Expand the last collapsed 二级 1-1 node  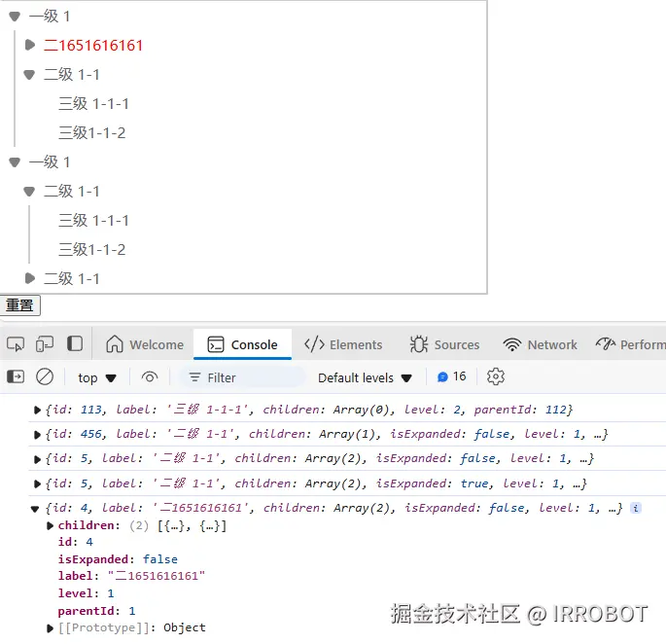pos(30,278)
